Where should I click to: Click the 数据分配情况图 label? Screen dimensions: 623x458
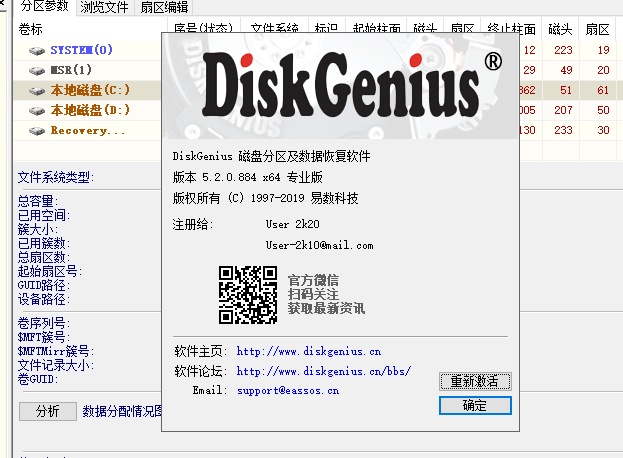coord(122,411)
